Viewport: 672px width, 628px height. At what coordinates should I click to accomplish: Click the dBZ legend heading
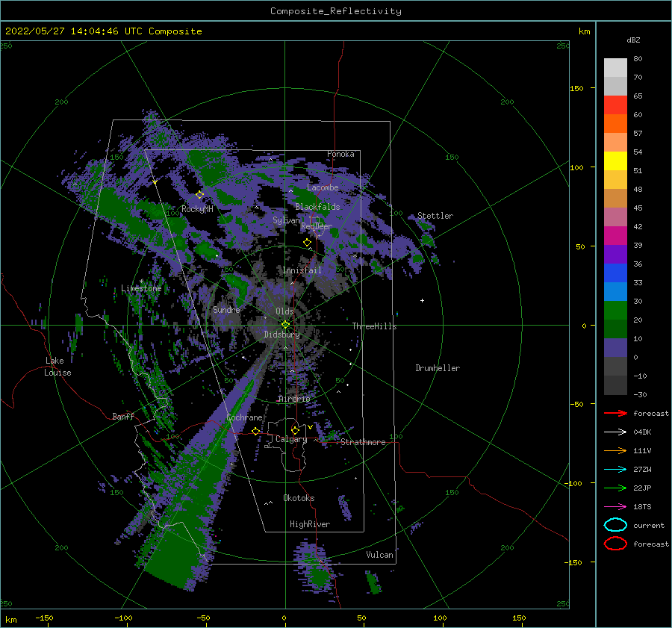point(633,40)
